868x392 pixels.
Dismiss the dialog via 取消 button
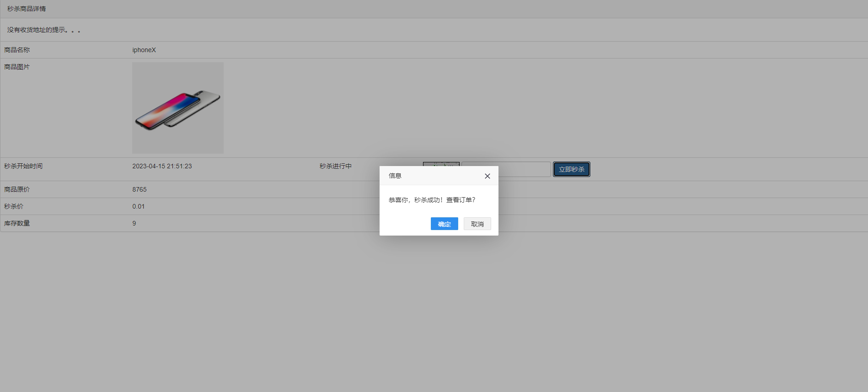(477, 224)
